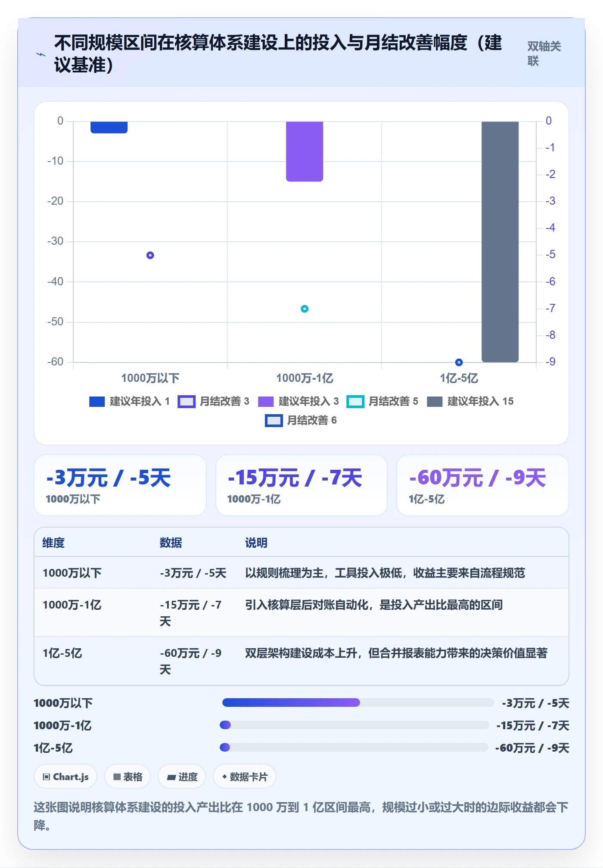Click the description starting 双层架构建设成本上升
Screen dimensions: 603x868
coord(396,653)
